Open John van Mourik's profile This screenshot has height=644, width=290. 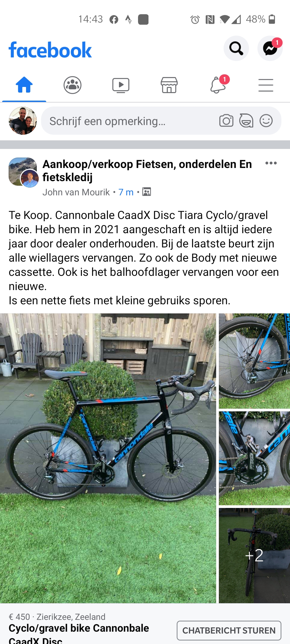[76, 192]
